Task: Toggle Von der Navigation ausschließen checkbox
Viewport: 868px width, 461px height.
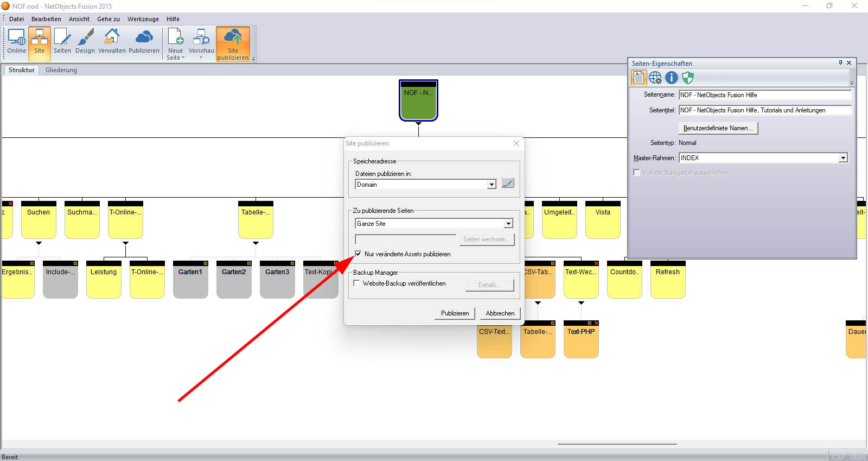Action: point(637,173)
